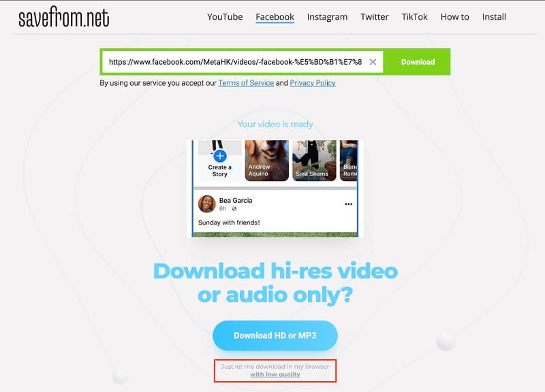Click the savefrom.net logo

[x=63, y=17]
